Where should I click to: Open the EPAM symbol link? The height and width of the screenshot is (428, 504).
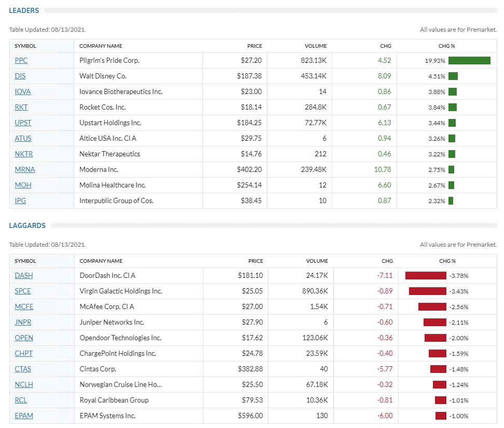[24, 416]
